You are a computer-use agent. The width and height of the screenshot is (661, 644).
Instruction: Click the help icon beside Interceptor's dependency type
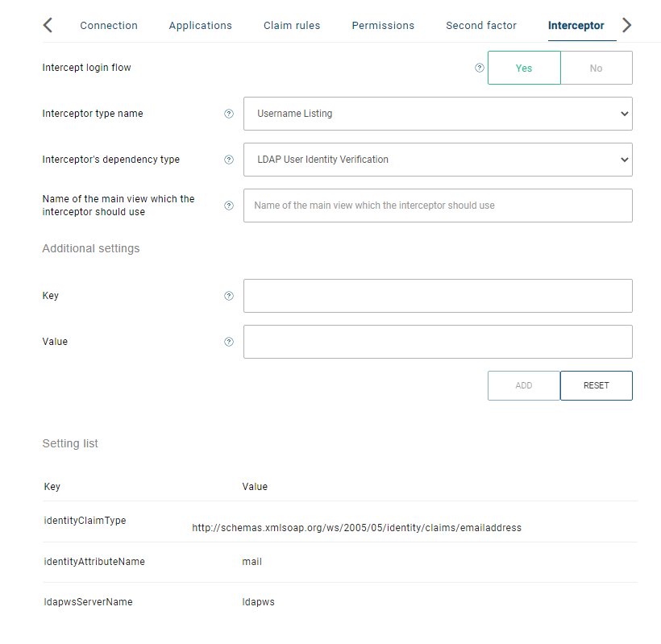coord(228,160)
